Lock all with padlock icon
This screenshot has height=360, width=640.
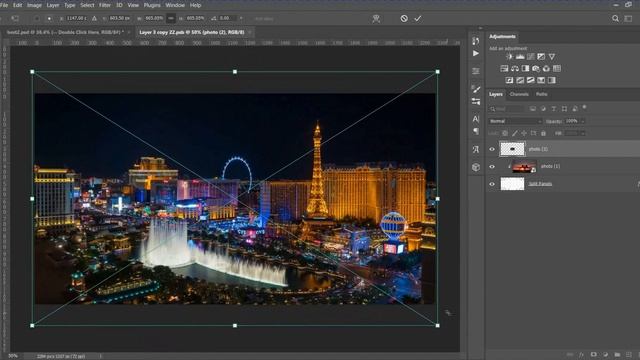point(543,133)
